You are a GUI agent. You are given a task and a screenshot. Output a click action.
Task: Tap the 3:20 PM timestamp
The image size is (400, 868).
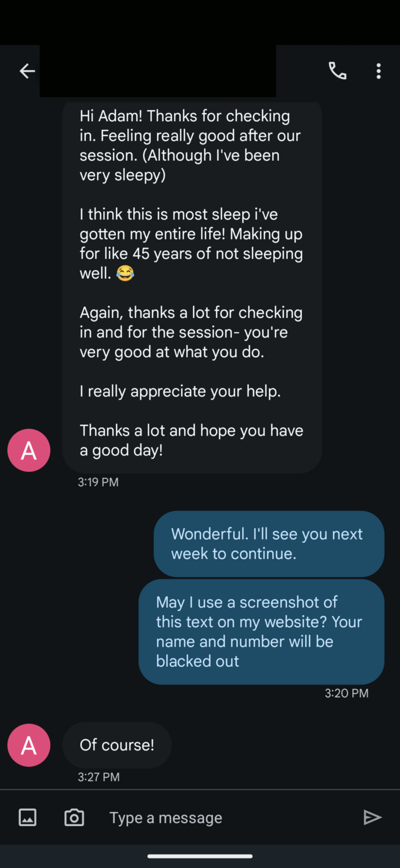pyautogui.click(x=346, y=693)
